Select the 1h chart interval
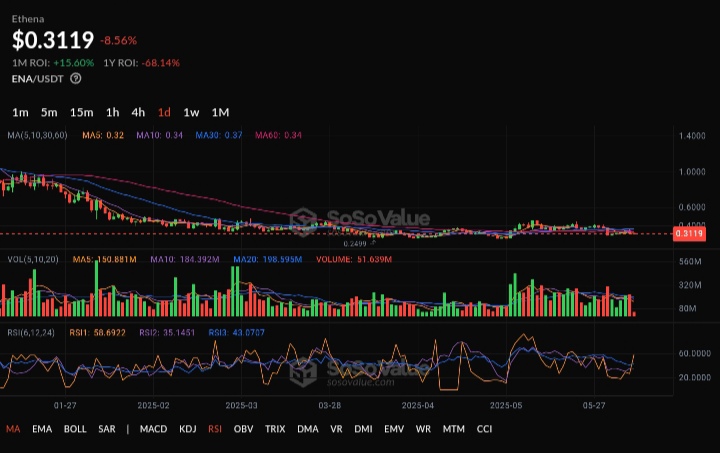This screenshot has width=720, height=453. (x=113, y=112)
